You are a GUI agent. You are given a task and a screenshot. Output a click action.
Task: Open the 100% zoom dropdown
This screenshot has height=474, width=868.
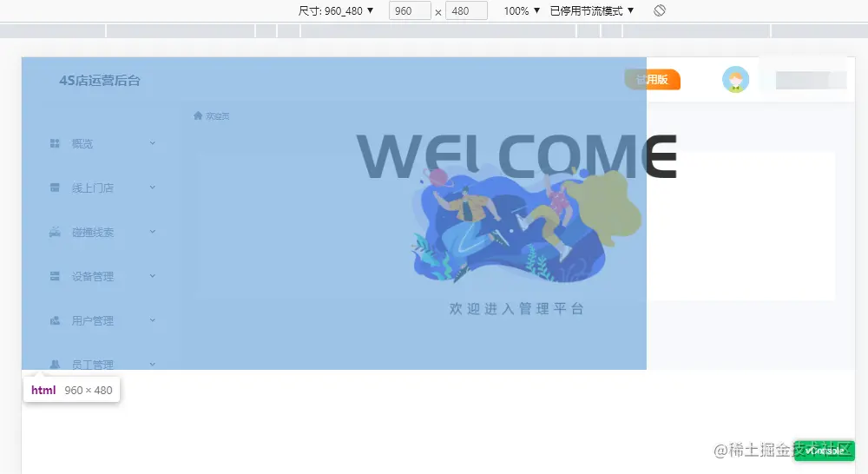[522, 11]
